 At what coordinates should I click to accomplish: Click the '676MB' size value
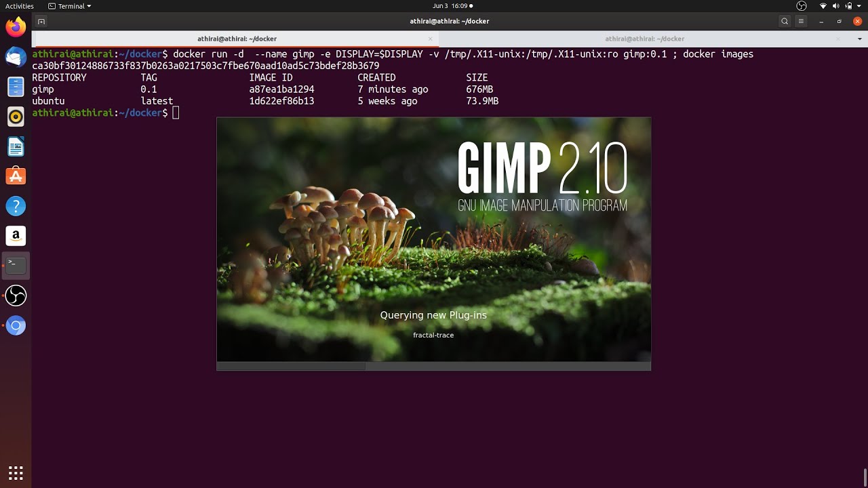479,89
